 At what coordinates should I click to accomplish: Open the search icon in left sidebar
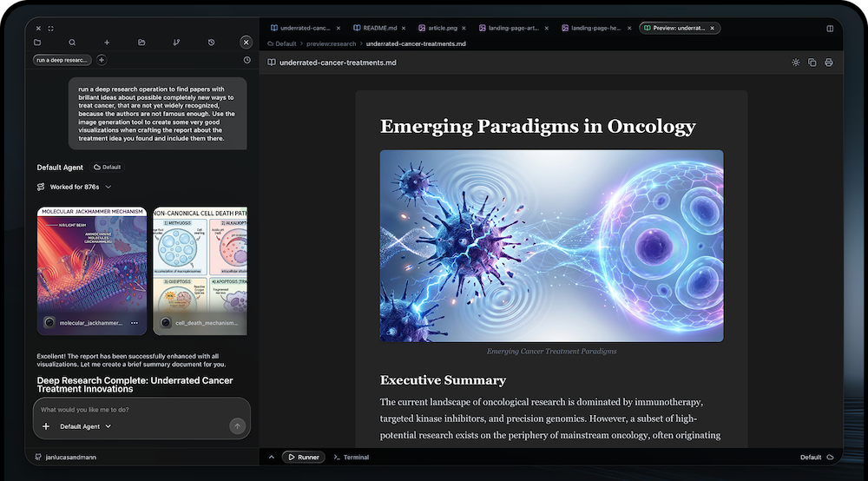click(x=72, y=42)
